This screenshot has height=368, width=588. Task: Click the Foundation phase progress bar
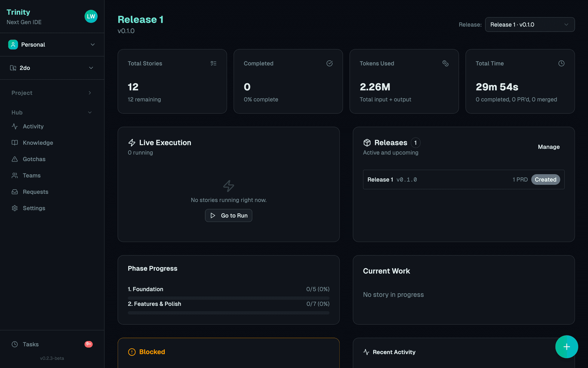coord(228,298)
